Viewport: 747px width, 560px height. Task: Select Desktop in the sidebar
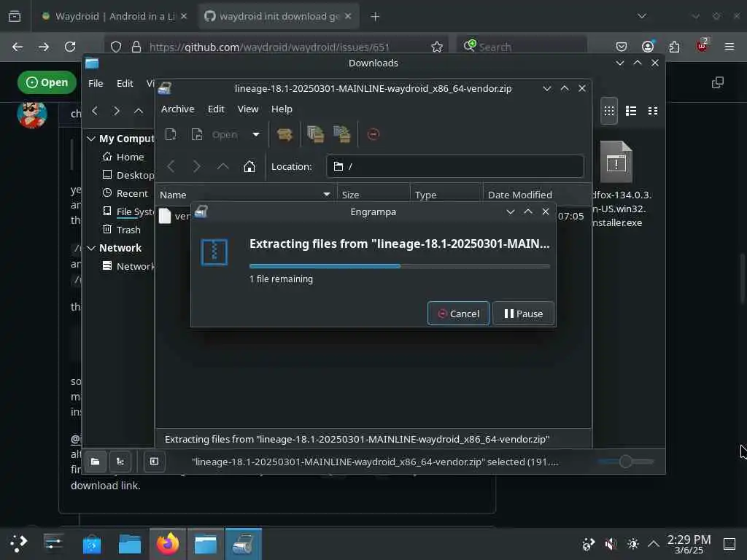pos(128,175)
